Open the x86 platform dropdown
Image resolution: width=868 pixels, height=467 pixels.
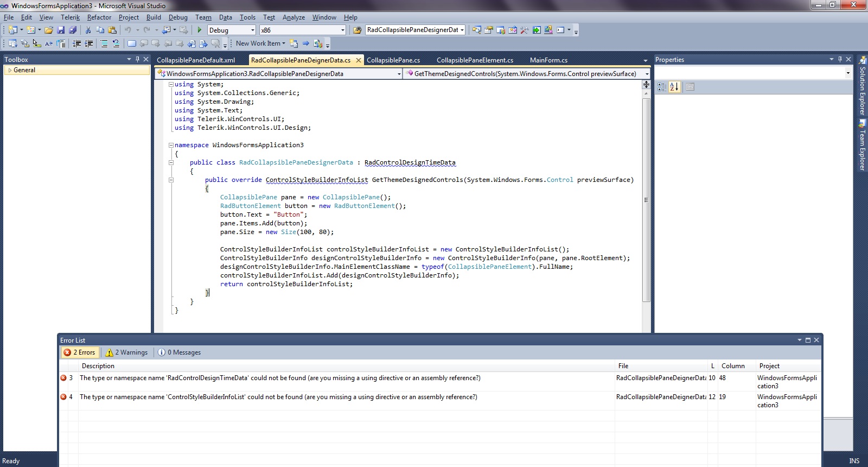coord(302,30)
